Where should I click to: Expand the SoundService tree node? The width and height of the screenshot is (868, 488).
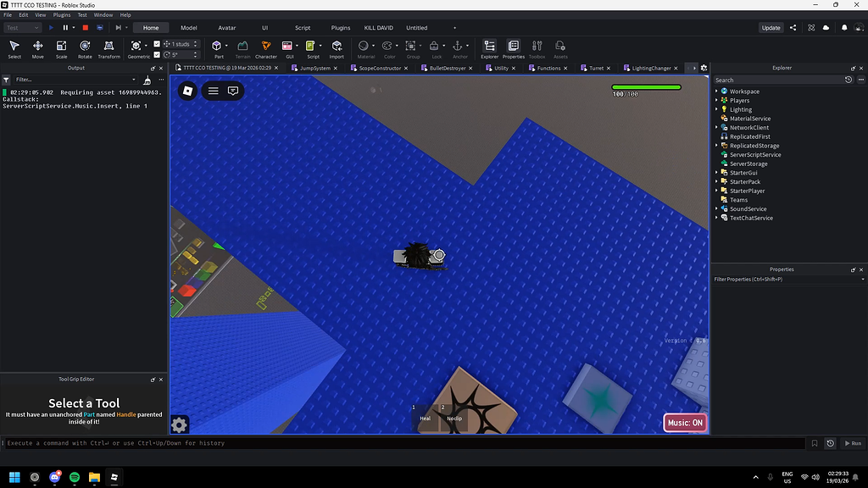(716, 208)
